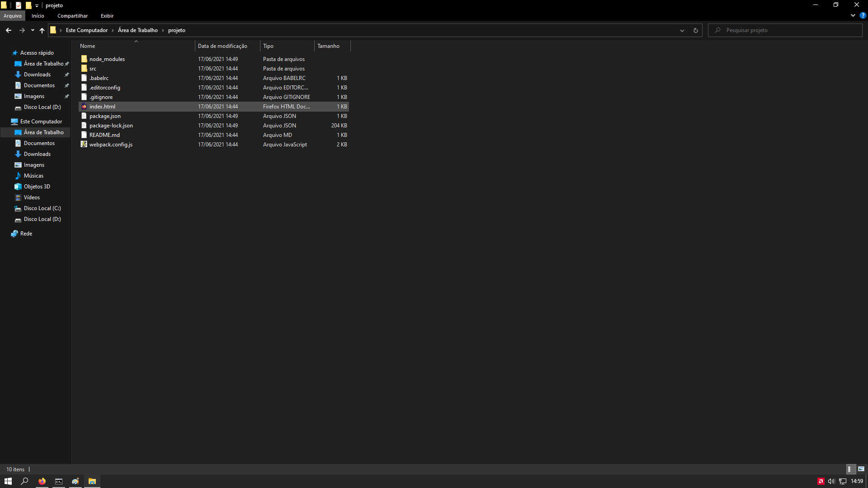The height and width of the screenshot is (488, 868).
Task: Open pinned Imagens in quick access
Action: 34,96
